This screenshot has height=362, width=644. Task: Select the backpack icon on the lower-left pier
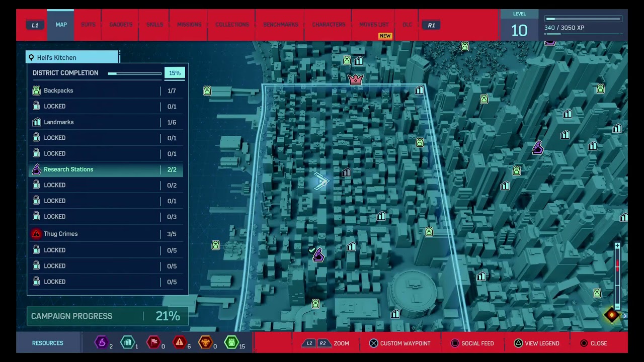click(216, 245)
